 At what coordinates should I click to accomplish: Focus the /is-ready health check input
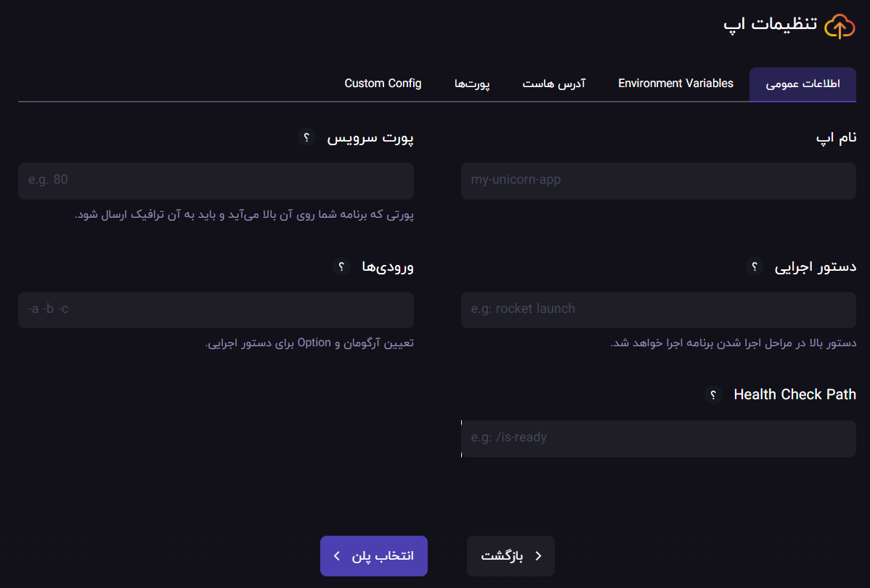click(x=658, y=438)
